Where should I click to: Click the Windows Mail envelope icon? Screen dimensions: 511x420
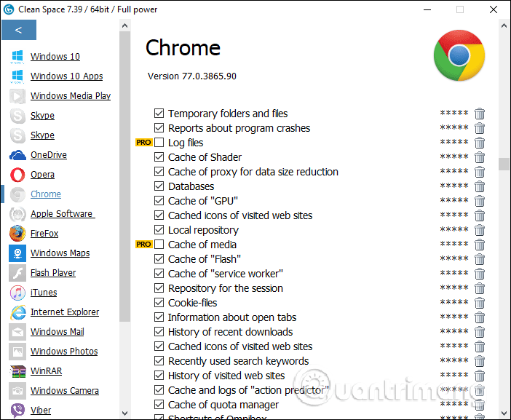tap(17, 332)
